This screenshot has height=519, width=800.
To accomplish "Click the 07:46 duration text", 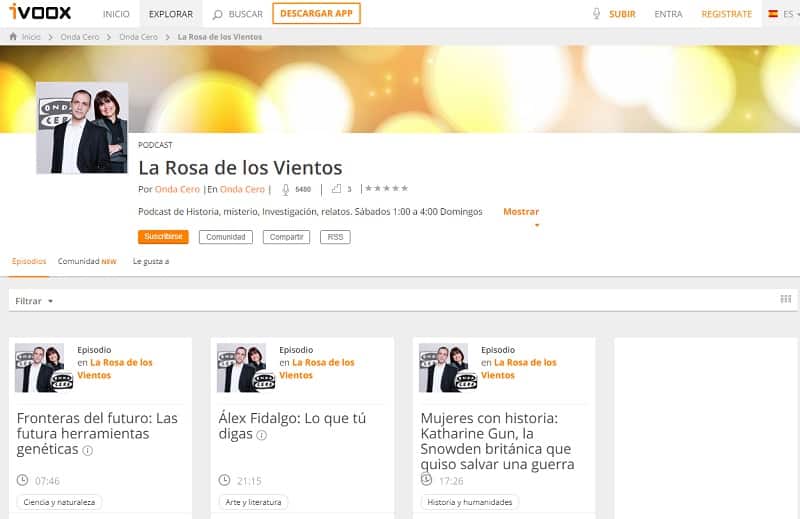I will point(47,481).
